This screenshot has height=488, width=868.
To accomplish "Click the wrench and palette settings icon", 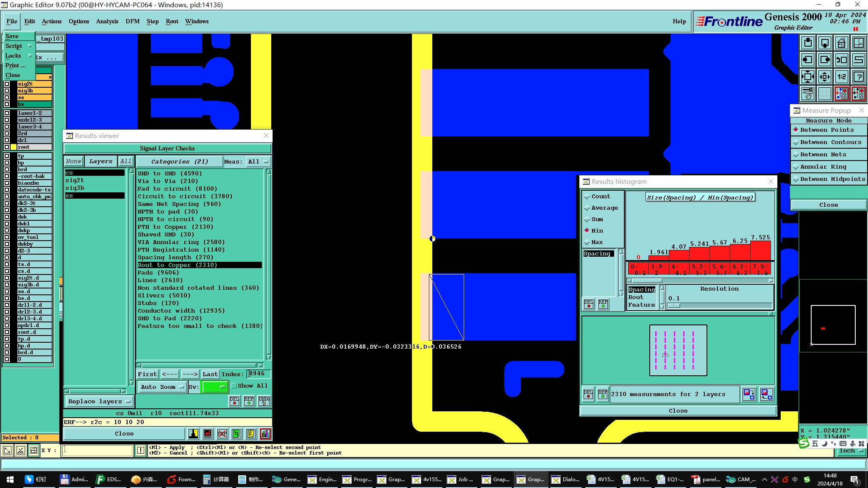I will [x=808, y=94].
